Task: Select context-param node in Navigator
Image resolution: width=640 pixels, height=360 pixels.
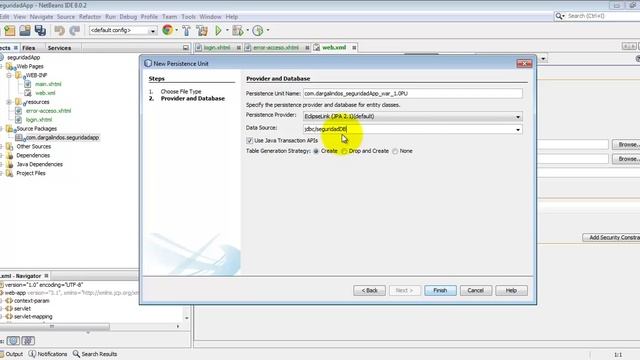Action: [31, 301]
